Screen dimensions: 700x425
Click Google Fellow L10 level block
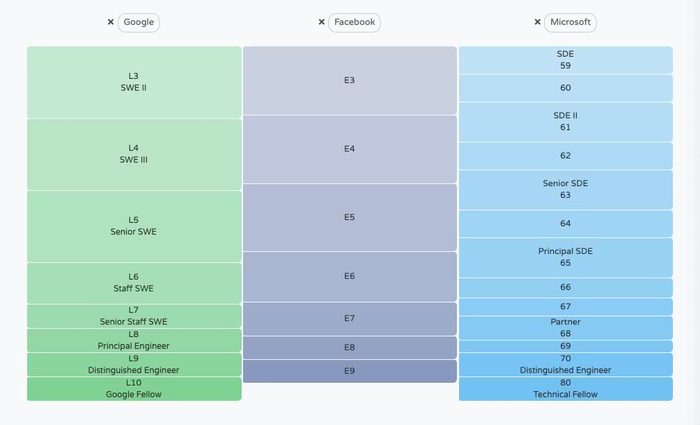tap(134, 389)
